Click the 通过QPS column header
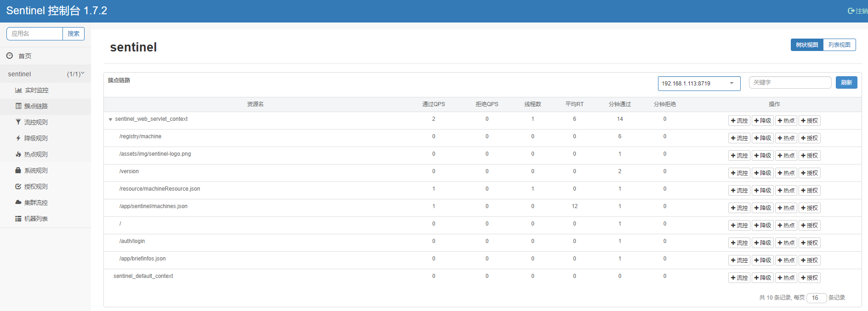868x311 pixels. 433,104
